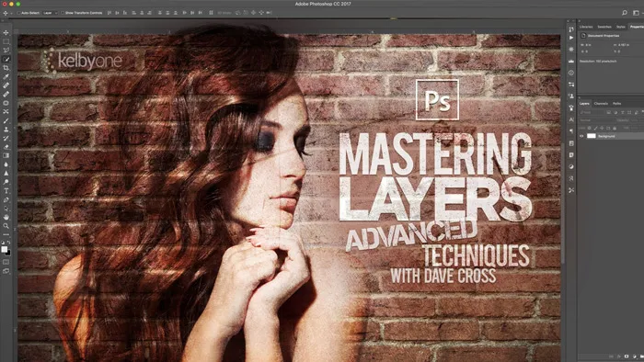Click the foreground color swatch
The height and width of the screenshot is (362, 644).
pyautogui.click(x=4, y=249)
